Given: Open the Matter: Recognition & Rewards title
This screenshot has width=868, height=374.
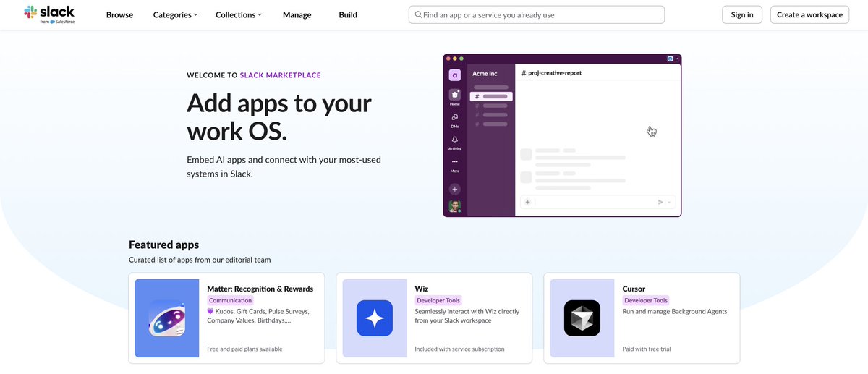Looking at the screenshot, I should (x=260, y=289).
